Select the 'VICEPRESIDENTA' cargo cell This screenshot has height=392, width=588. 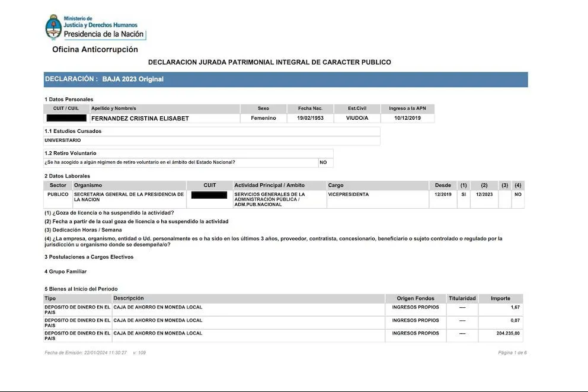[x=348, y=195]
